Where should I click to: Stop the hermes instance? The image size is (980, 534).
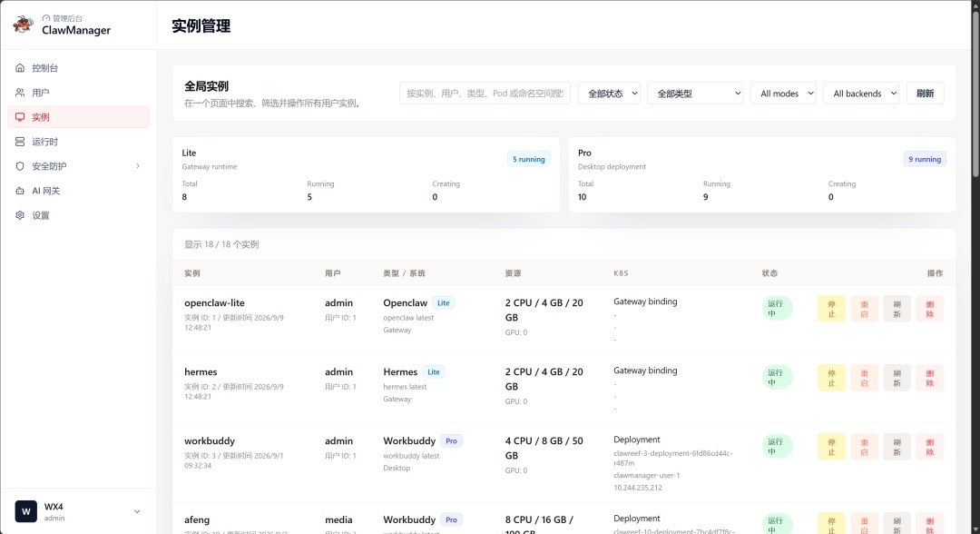831,378
